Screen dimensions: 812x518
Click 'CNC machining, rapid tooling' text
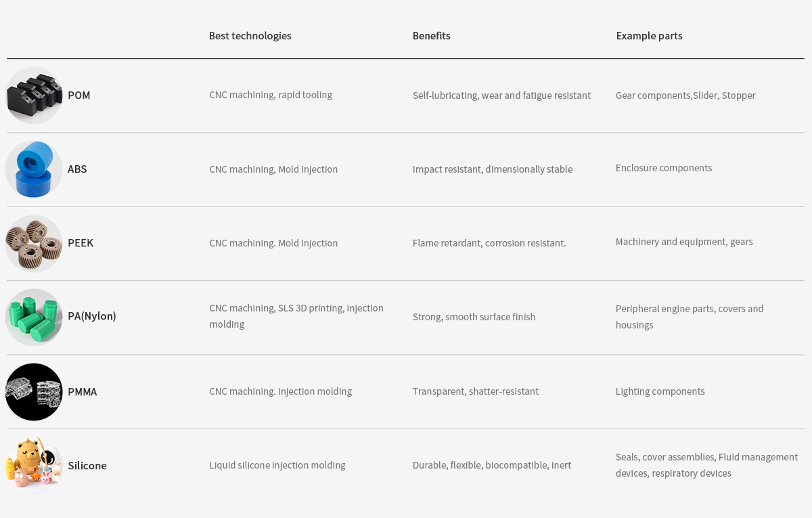[x=271, y=95]
